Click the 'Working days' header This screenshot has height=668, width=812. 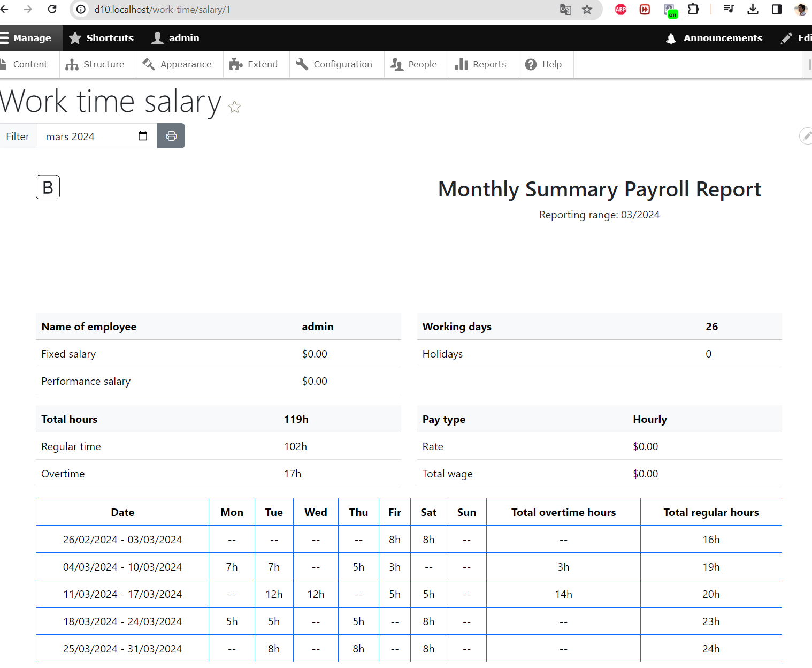point(457,327)
